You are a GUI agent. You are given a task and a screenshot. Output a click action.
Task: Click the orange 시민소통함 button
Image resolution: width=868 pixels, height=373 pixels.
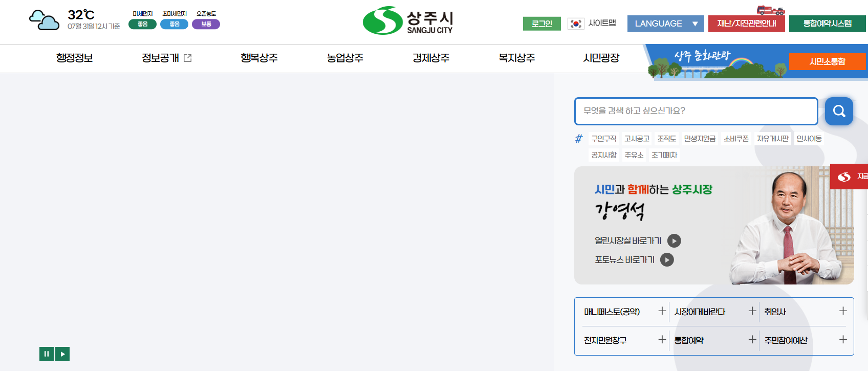point(827,61)
